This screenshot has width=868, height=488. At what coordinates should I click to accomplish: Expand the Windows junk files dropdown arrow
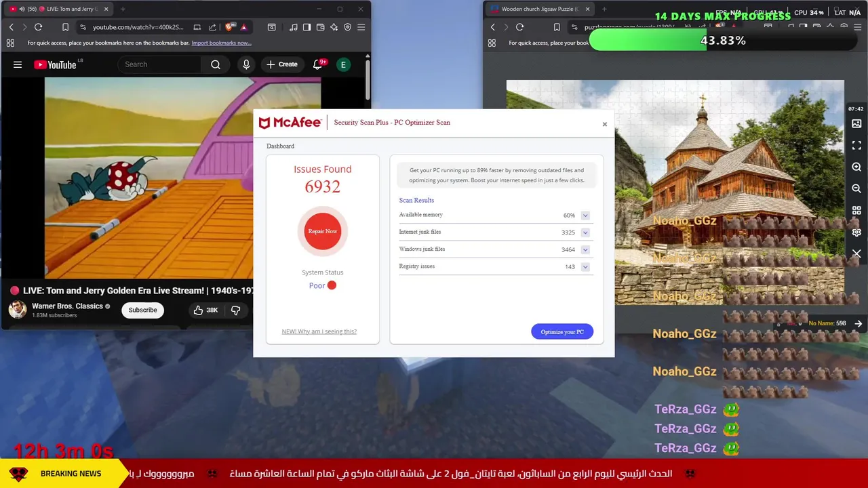[585, 249]
